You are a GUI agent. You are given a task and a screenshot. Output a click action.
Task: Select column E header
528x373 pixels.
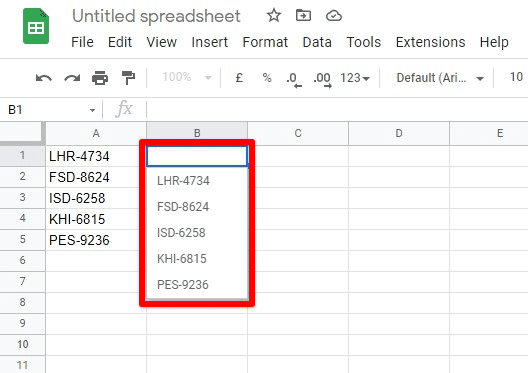coord(489,133)
